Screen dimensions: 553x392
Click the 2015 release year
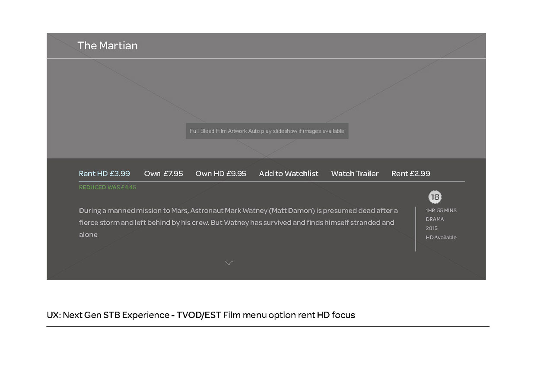click(x=432, y=228)
